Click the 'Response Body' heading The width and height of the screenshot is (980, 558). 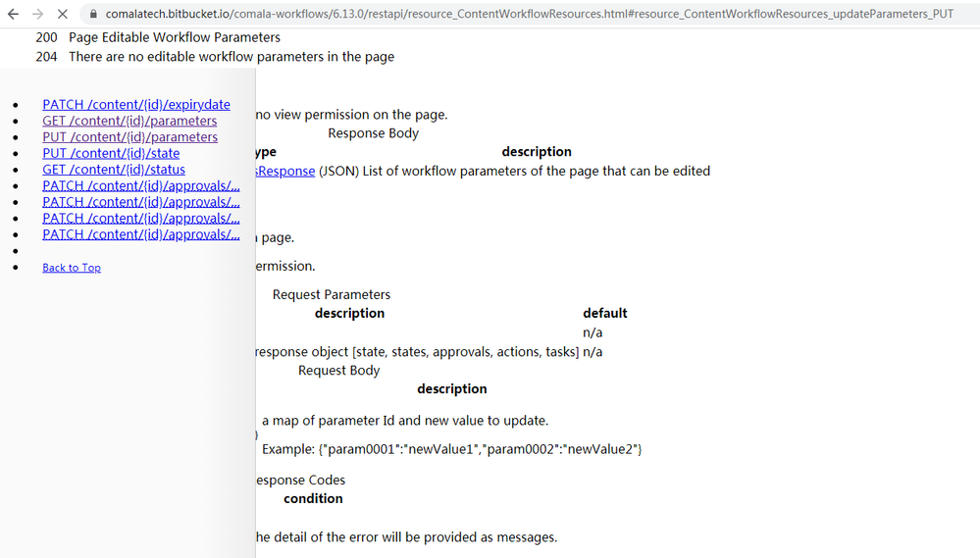(x=373, y=133)
